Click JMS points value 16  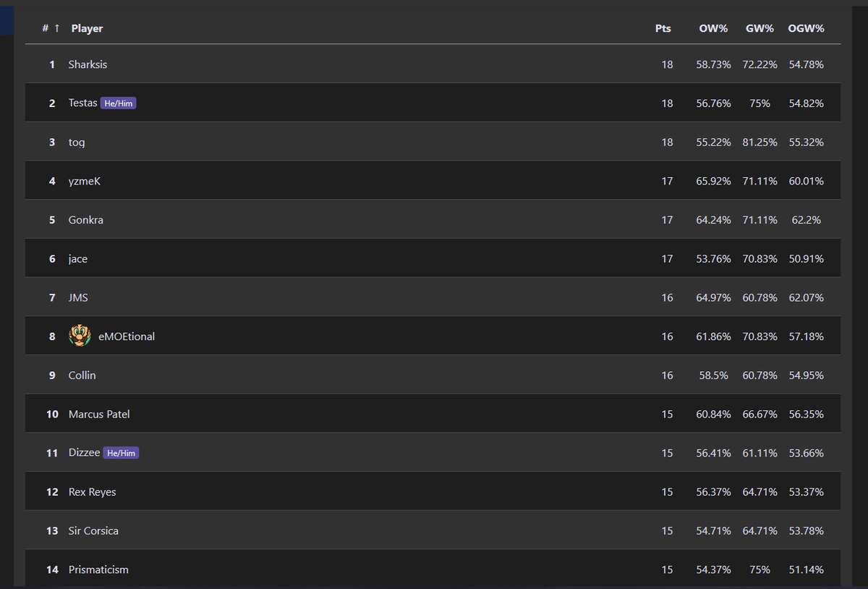pos(667,297)
